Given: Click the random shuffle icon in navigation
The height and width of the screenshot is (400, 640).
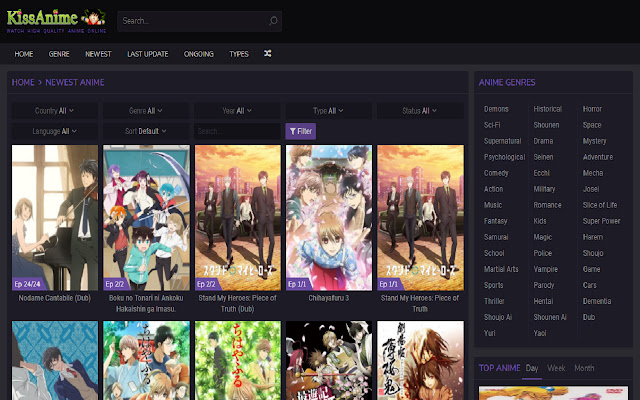Looking at the screenshot, I should [x=267, y=53].
